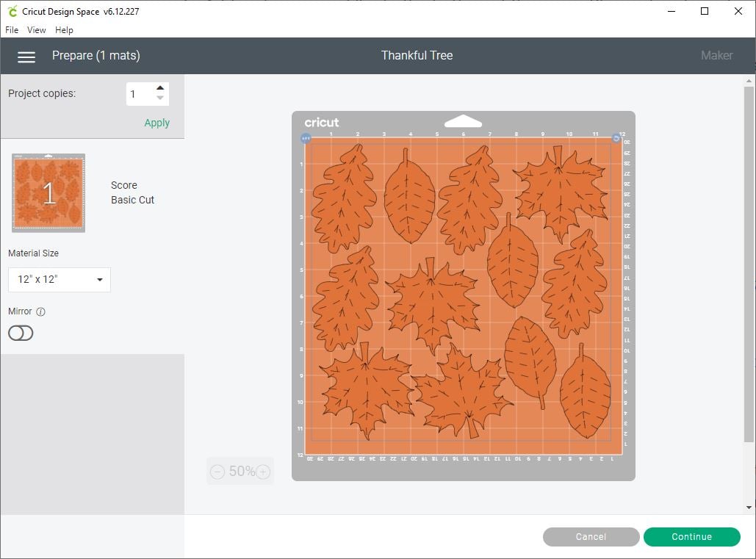Increase project copies with up arrow
This screenshot has height=559, width=756.
point(160,88)
